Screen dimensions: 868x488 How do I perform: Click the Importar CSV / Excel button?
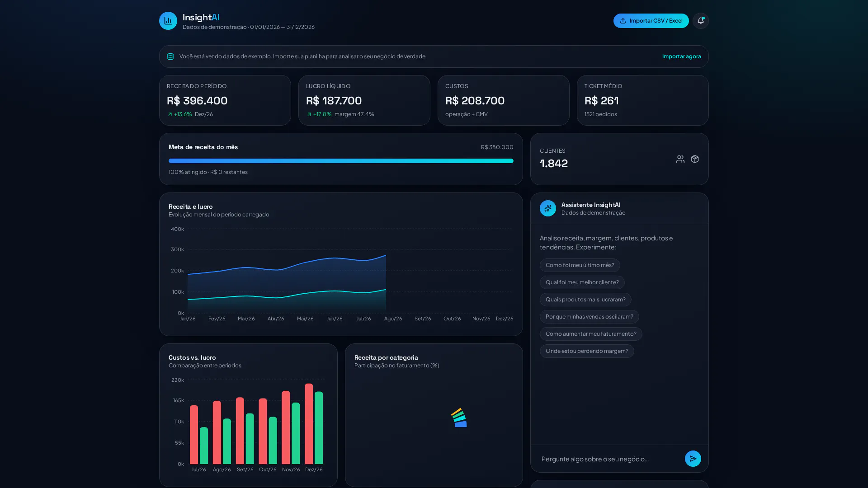(x=651, y=21)
